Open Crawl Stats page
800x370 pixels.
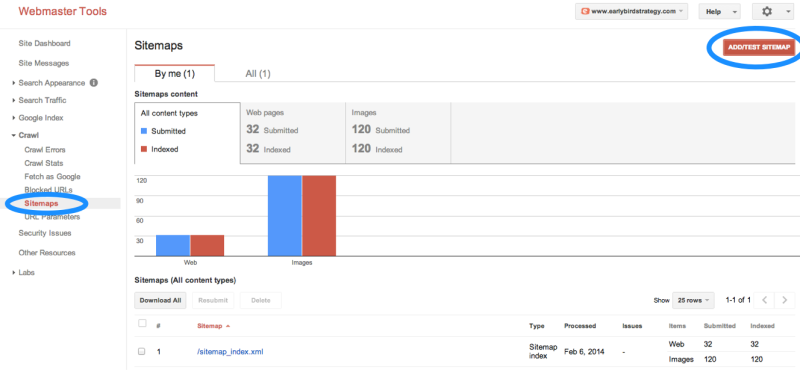pyautogui.click(x=44, y=163)
